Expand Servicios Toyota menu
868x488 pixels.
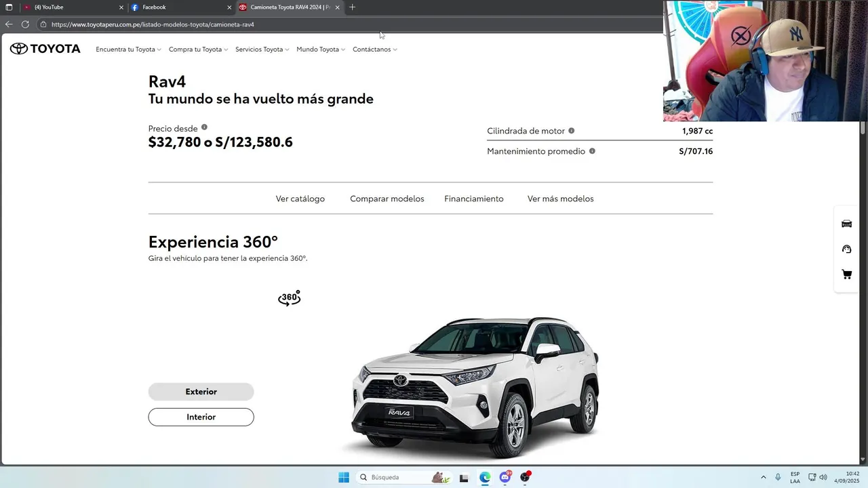tap(262, 49)
